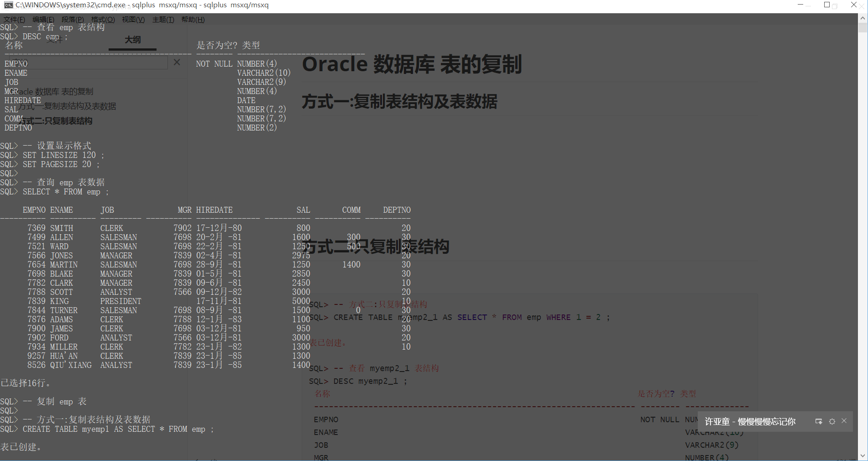The width and height of the screenshot is (868, 461).
Task: Open the 格式(O) menu
Action: point(103,20)
